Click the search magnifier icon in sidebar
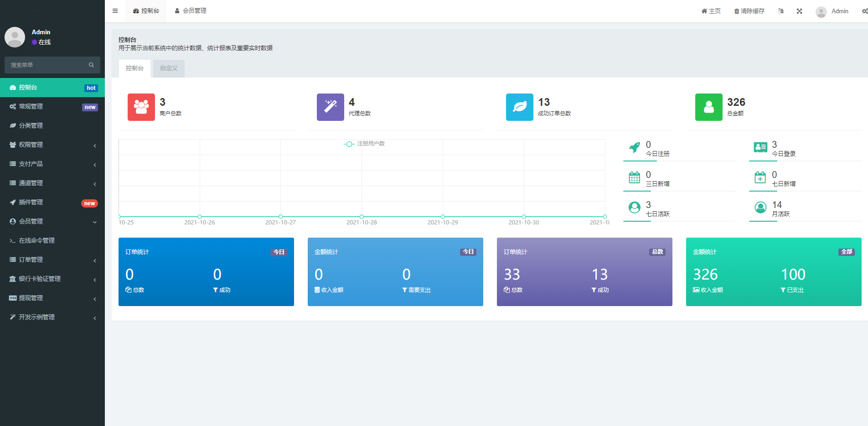This screenshot has width=868, height=426. tap(91, 65)
